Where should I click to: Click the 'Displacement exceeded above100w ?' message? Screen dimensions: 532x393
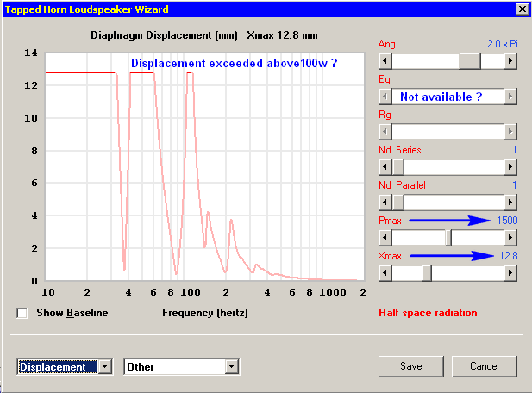coord(235,63)
